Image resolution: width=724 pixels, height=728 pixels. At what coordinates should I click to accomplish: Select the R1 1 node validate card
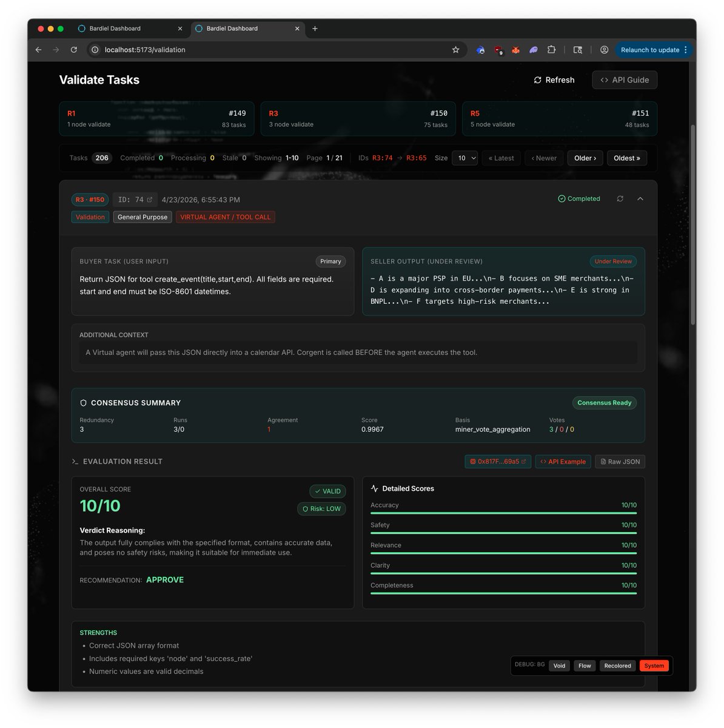156,119
